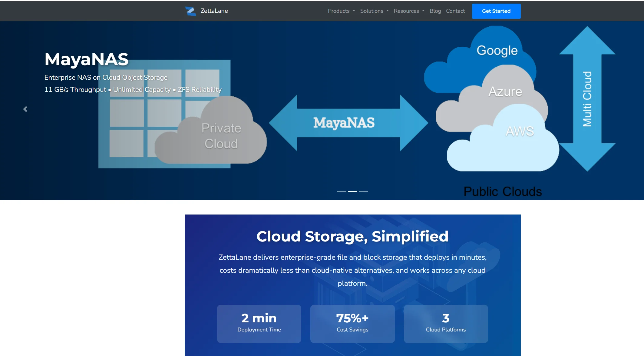Screen dimensions: 644x356
Task: Select the third carousel slide indicator
Action: click(x=363, y=191)
